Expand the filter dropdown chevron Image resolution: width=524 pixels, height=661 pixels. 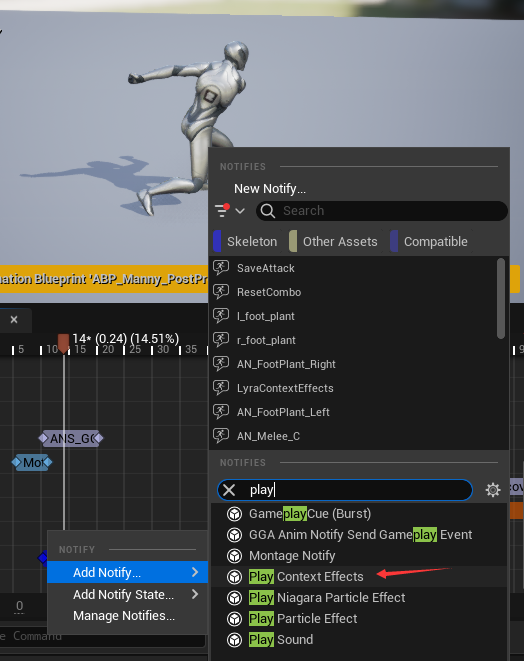[x=240, y=210]
